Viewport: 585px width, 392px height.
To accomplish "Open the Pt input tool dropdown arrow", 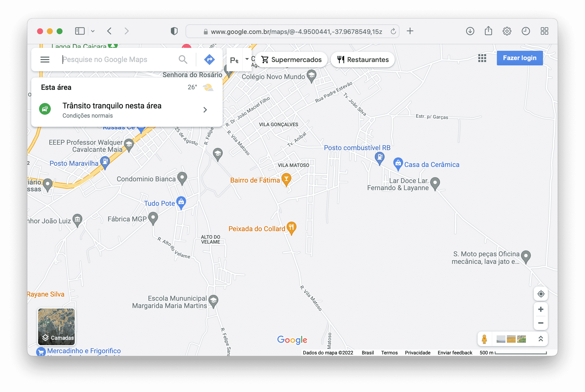I will coord(247,59).
